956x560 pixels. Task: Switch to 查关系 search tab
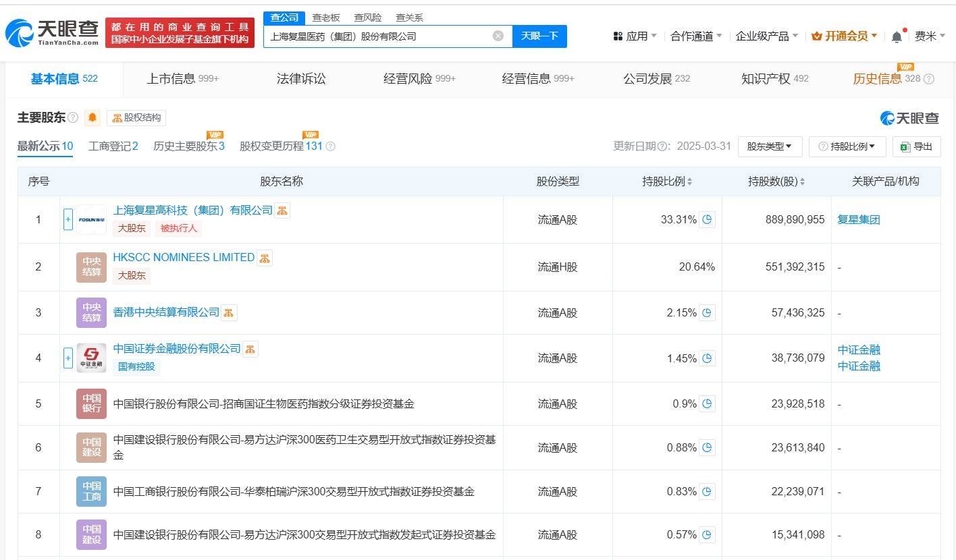409,18
